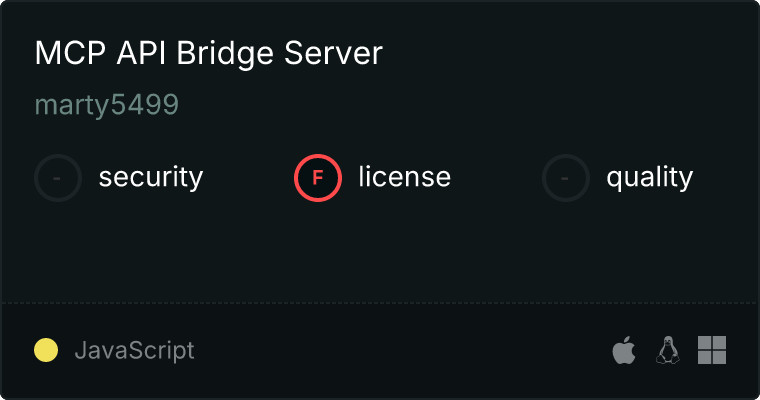
Task: Click the Windows platform icon
Action: pos(711,350)
